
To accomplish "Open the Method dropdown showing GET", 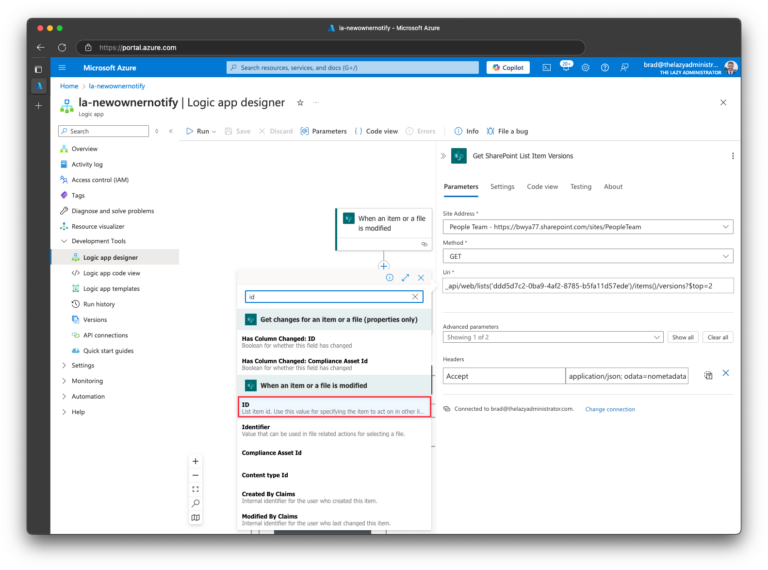I will [x=588, y=256].
